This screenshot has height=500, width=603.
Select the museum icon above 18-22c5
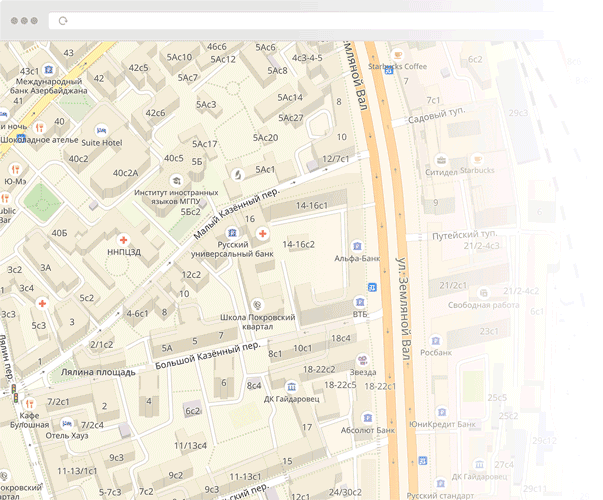(x=292, y=386)
